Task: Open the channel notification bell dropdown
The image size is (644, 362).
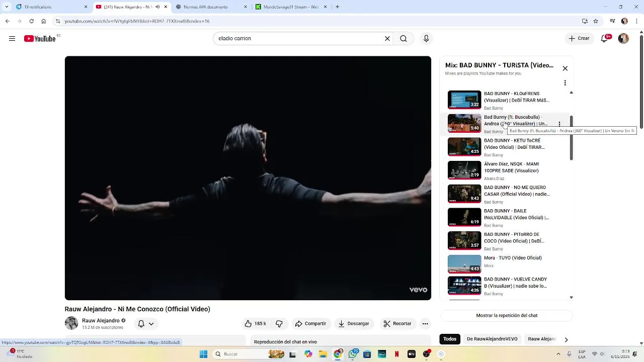Action: (x=146, y=324)
